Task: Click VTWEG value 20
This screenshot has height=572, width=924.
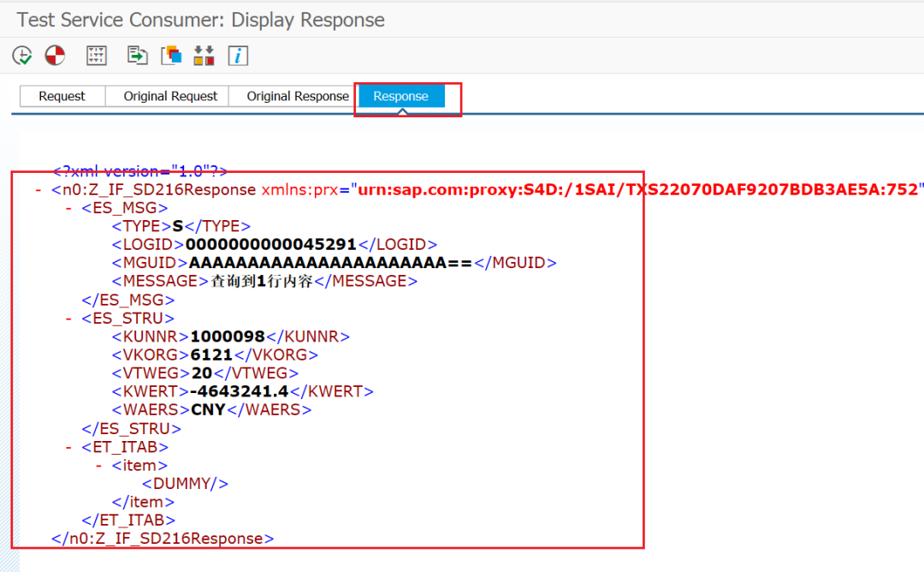Action: (x=202, y=373)
